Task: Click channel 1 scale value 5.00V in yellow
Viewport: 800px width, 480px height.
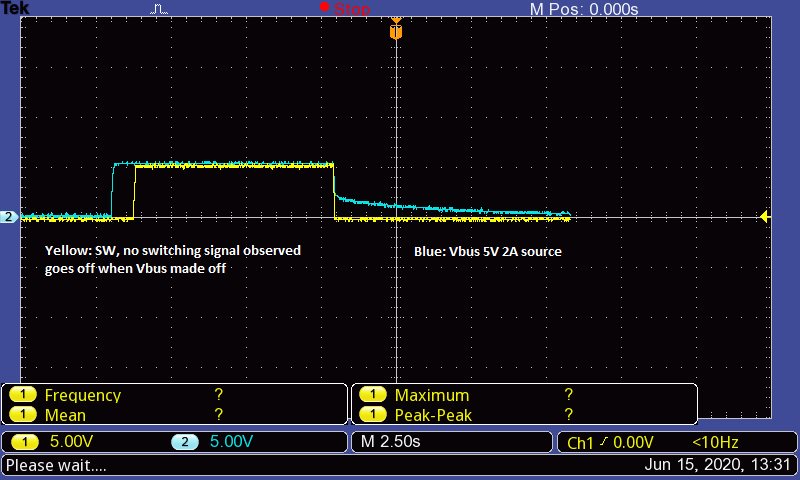Action: 71,441
